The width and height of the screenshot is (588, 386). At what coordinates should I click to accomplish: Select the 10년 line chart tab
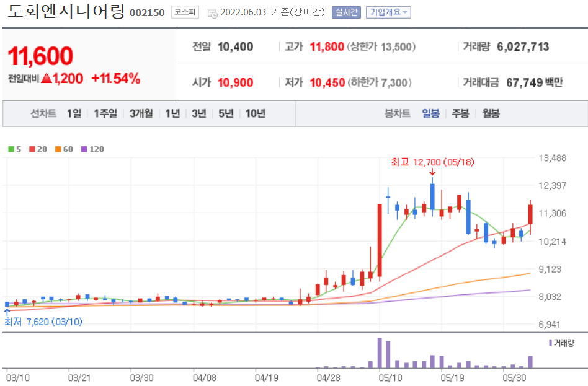click(x=256, y=113)
